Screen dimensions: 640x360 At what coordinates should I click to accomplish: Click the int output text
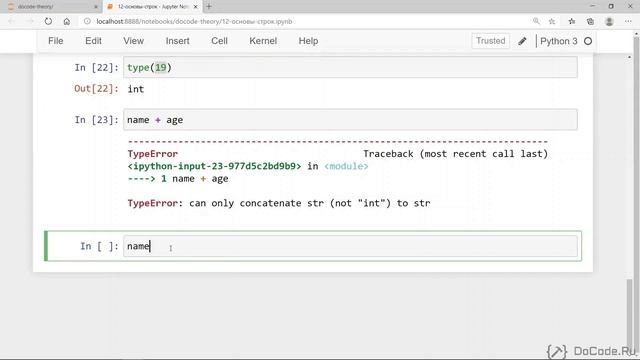pos(136,89)
